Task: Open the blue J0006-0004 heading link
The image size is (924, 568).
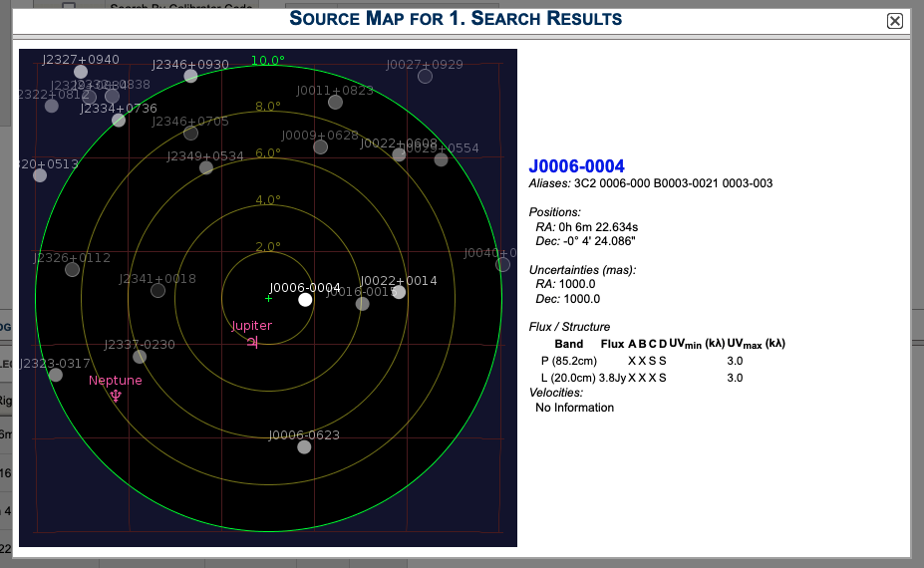Action: (x=576, y=165)
